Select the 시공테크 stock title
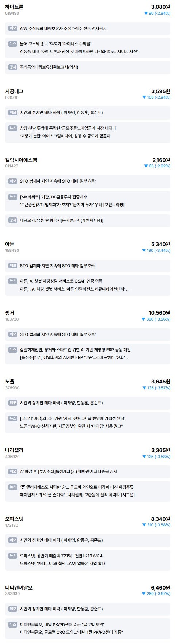The image size is (175, 644). [14, 91]
